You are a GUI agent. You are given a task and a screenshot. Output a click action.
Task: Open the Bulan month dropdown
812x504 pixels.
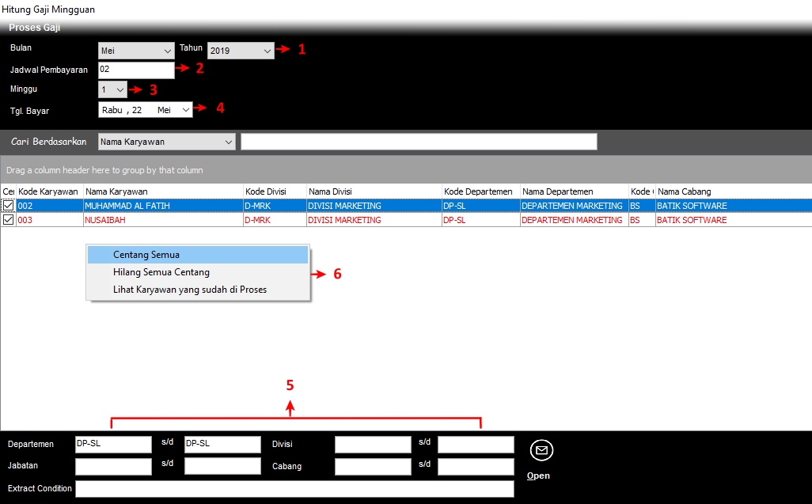coord(167,51)
